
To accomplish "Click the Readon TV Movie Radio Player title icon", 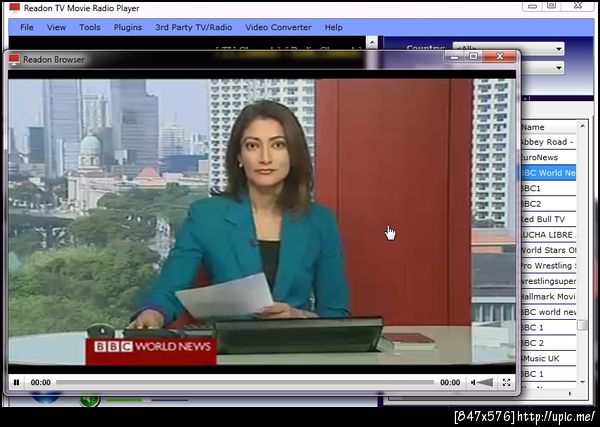I will coord(15,8).
